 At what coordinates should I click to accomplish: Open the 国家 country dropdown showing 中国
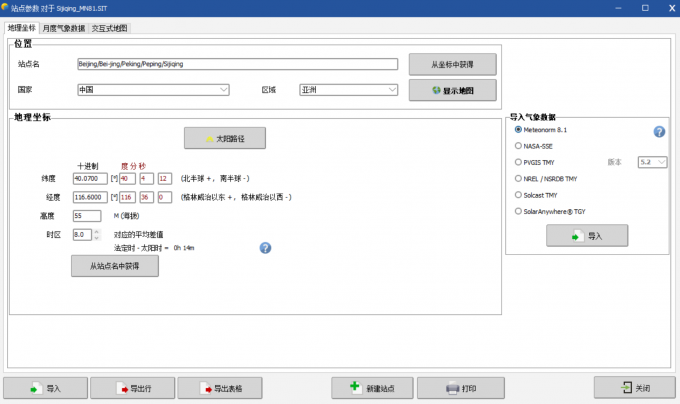click(x=154, y=90)
